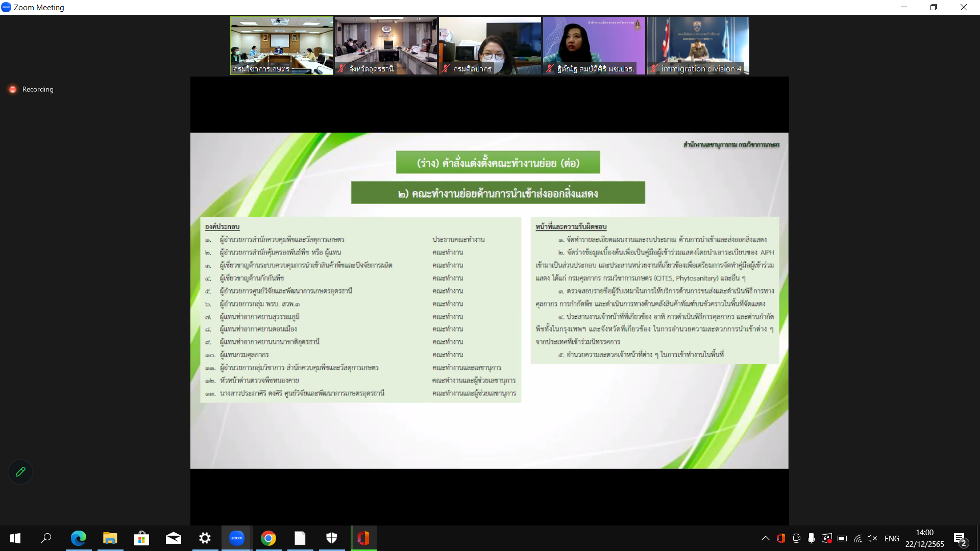Click row ผู้แทนท่าอากาศยานสุวรรณภูมิ in slide

tap(259, 317)
